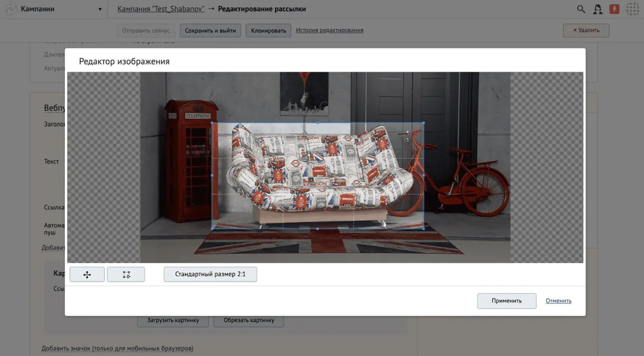The height and width of the screenshot is (356, 644).
Task: Click bottom-right crop selection handle
Action: coord(423,228)
